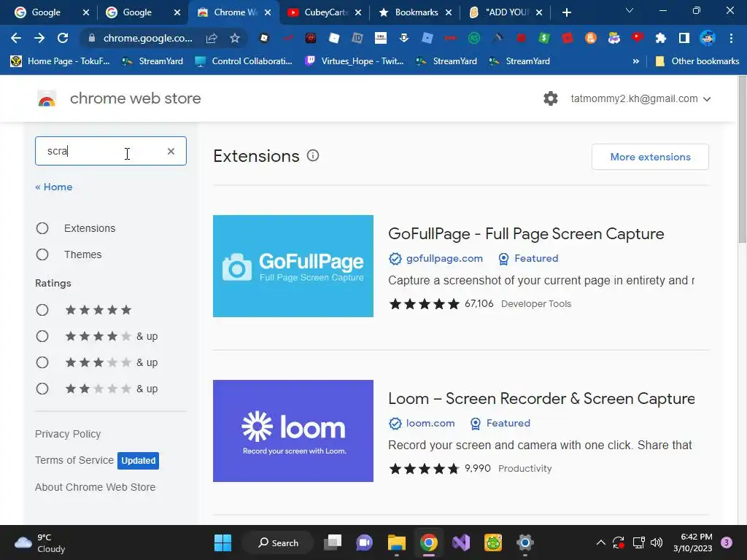Image resolution: width=747 pixels, height=560 pixels.
Task: Switch to the CubeyCarte YouTube tab
Action: pyautogui.click(x=326, y=12)
